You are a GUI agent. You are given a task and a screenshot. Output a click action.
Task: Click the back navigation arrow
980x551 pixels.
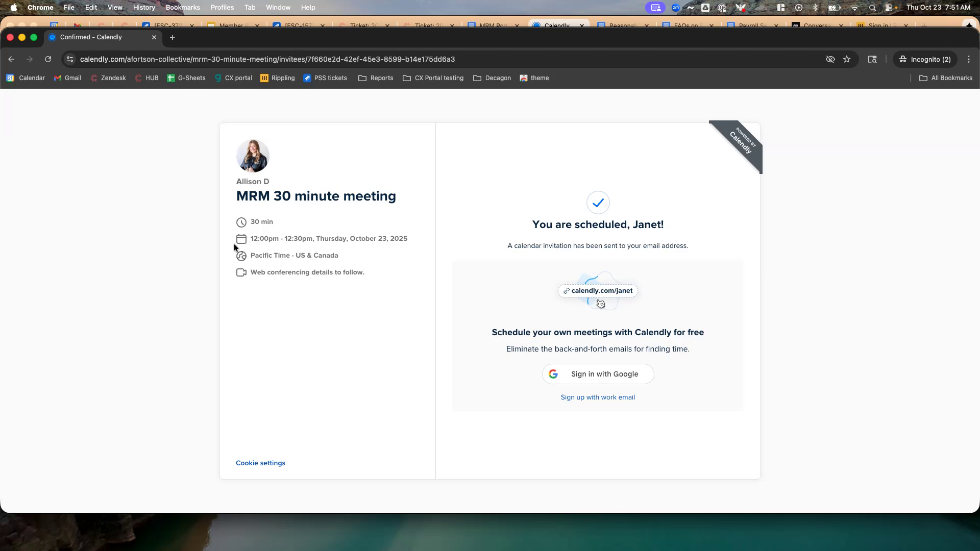click(x=11, y=59)
